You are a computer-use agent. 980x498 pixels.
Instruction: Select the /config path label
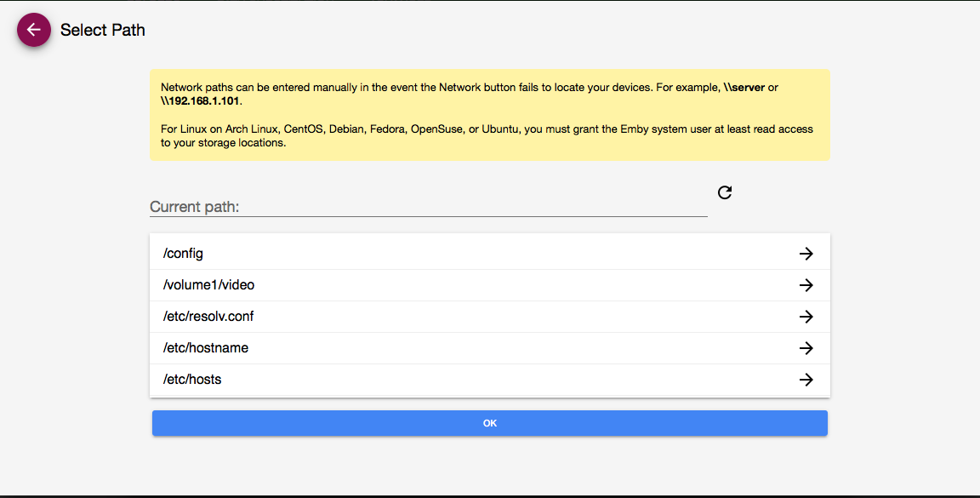point(183,254)
